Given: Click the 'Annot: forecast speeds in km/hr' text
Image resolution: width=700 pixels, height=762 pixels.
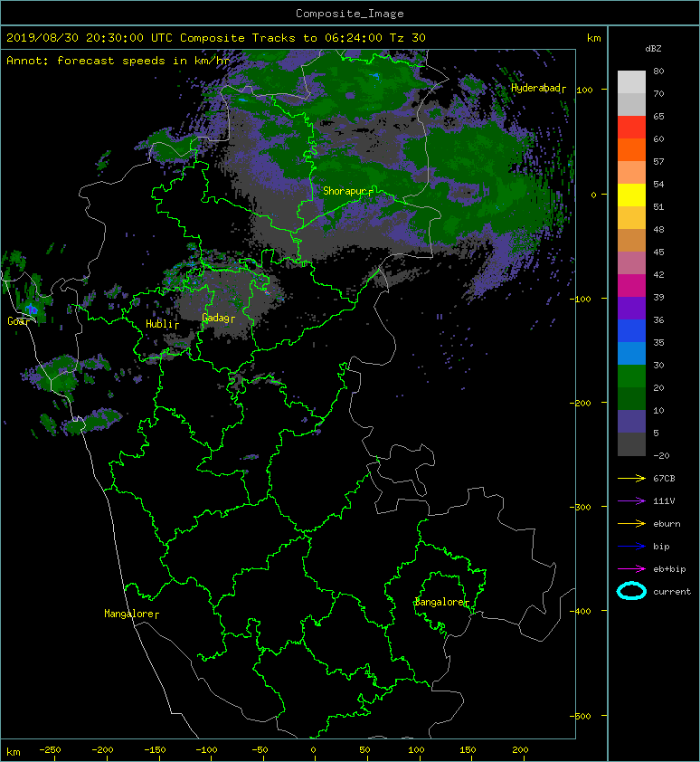Looking at the screenshot, I should tap(118, 61).
